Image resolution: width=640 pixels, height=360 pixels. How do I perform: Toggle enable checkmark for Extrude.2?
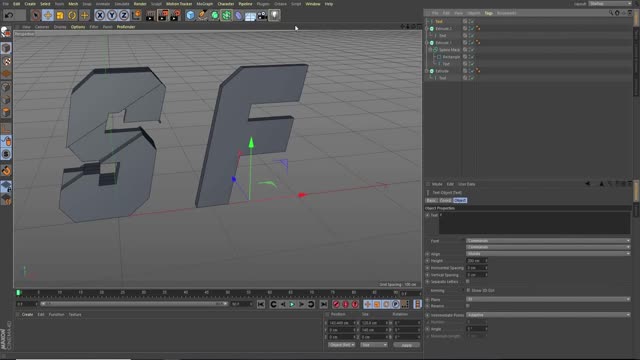click(472, 29)
